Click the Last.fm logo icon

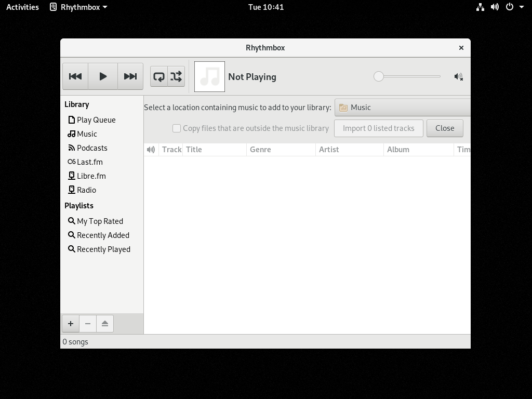point(71,162)
